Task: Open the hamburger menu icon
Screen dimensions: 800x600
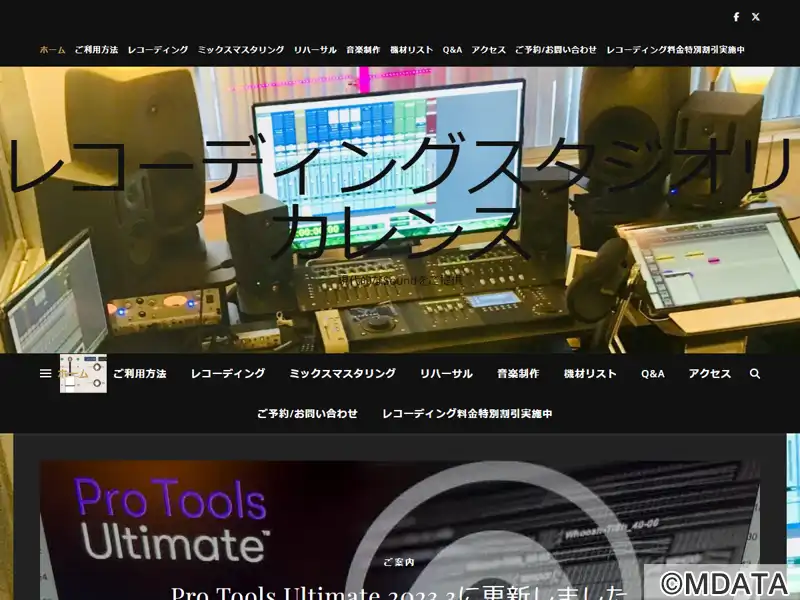Action: (x=45, y=373)
